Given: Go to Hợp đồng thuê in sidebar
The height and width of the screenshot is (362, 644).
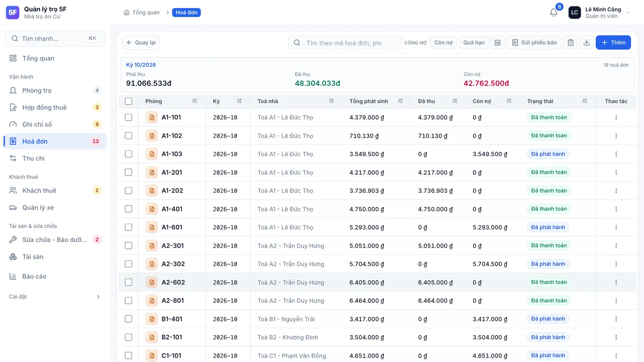Looking at the screenshot, I should coord(55,107).
